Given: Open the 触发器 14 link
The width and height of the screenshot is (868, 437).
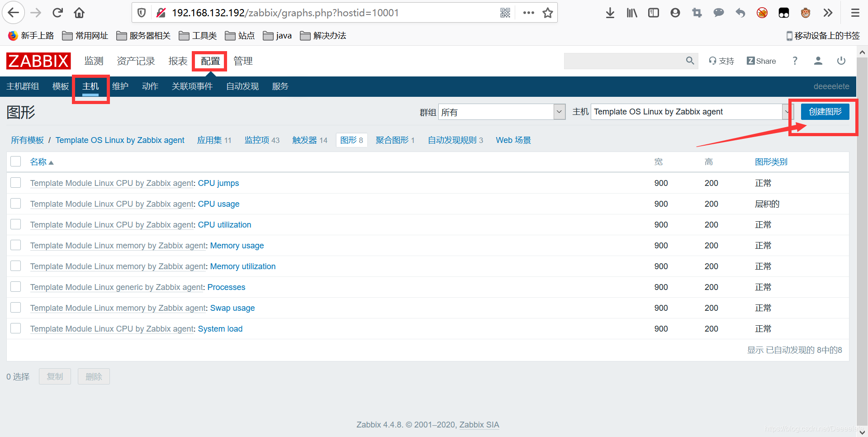Looking at the screenshot, I should [x=310, y=140].
